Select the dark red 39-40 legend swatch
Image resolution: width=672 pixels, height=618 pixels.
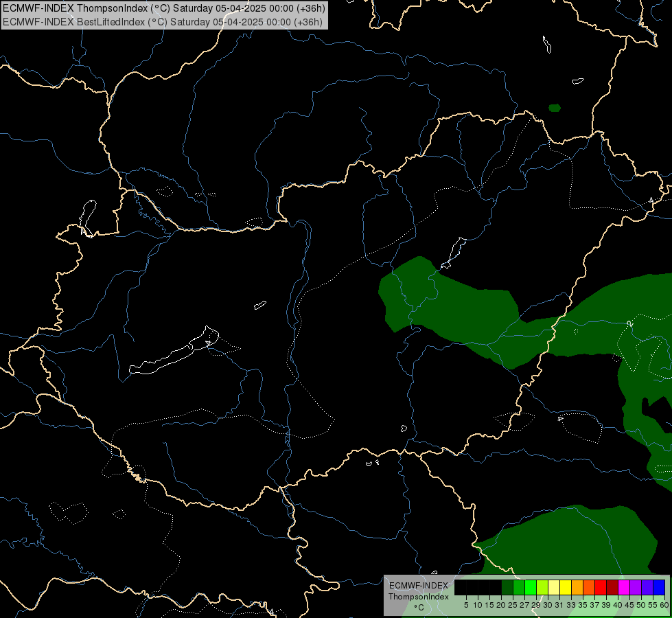tap(612, 587)
